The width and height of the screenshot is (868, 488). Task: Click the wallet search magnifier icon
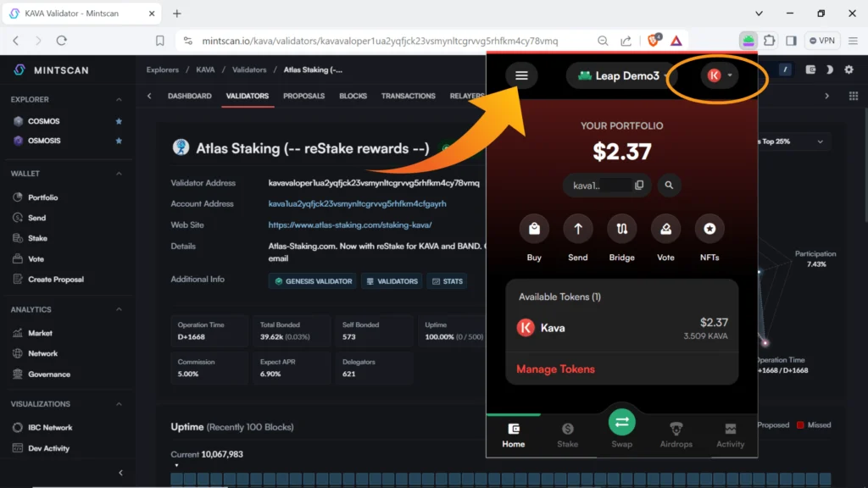tap(669, 185)
